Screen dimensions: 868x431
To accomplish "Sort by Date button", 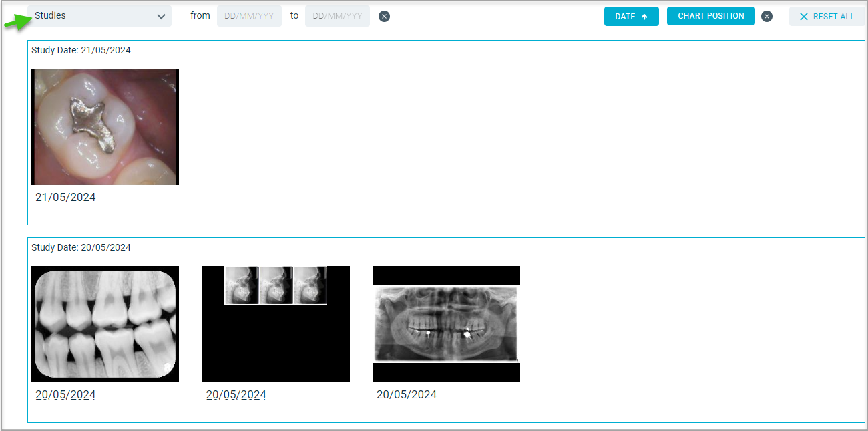I will (x=632, y=17).
